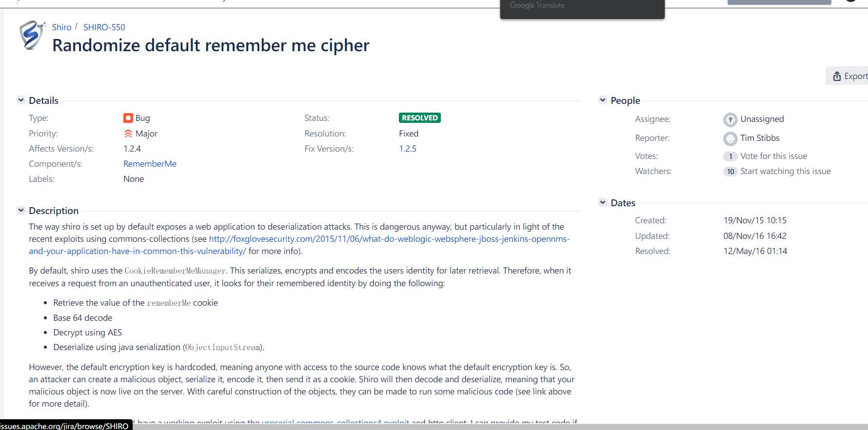This screenshot has height=430, width=868.
Task: Click the Shiro project logo avatar
Action: point(32,35)
